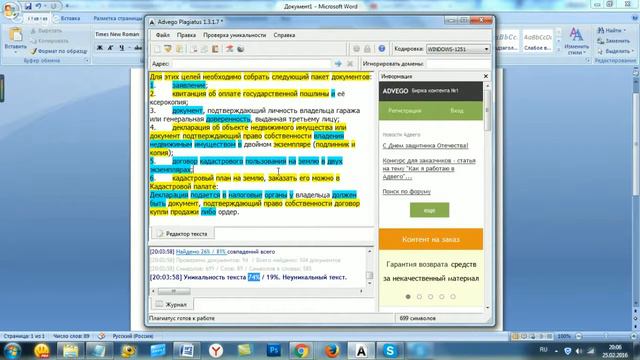Toggle italic К in Word ribbon
640x360 pixels.
(x=110, y=48)
